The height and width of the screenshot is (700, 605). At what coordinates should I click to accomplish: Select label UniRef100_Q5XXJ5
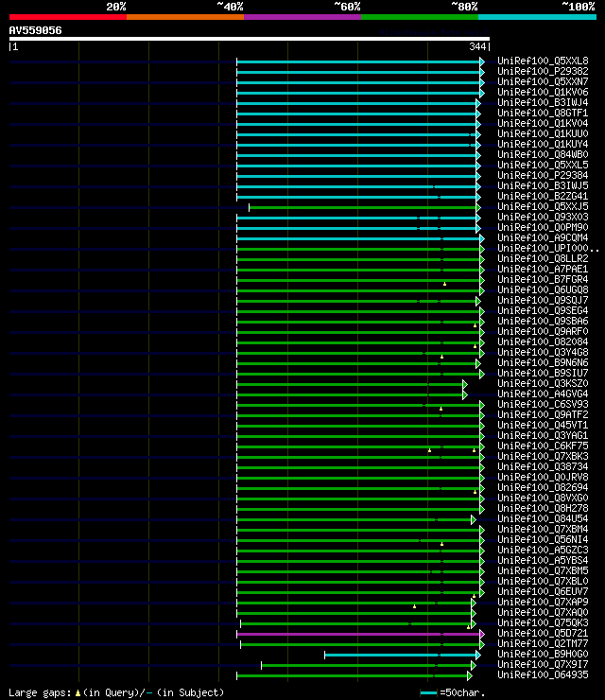pyautogui.click(x=543, y=207)
